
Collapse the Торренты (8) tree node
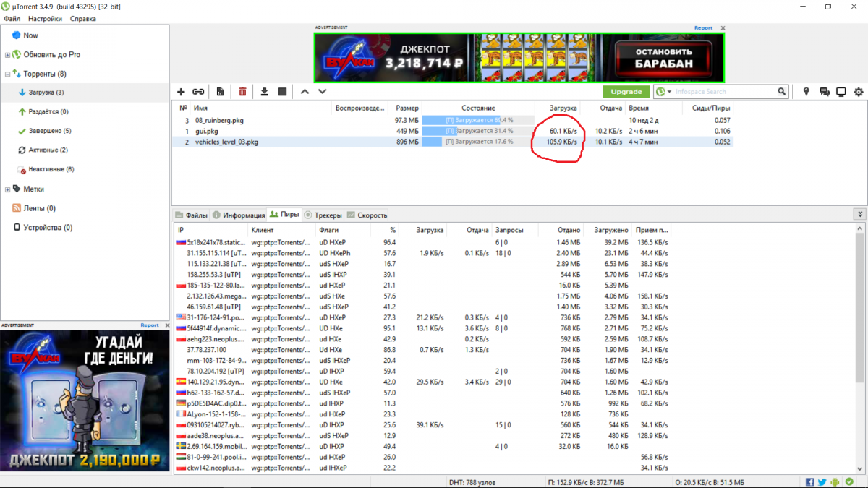pyautogui.click(x=7, y=74)
